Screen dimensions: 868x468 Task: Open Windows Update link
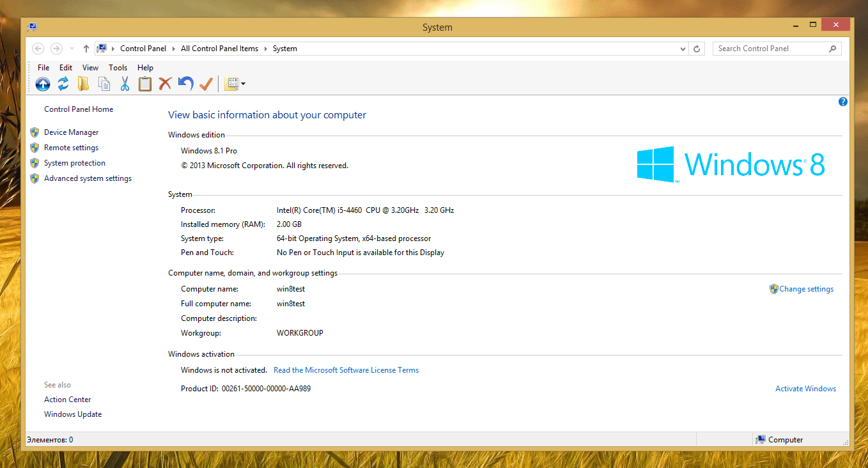click(73, 414)
